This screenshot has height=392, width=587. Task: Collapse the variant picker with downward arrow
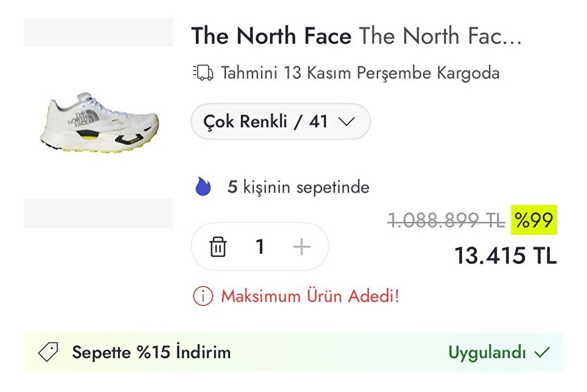tap(346, 121)
